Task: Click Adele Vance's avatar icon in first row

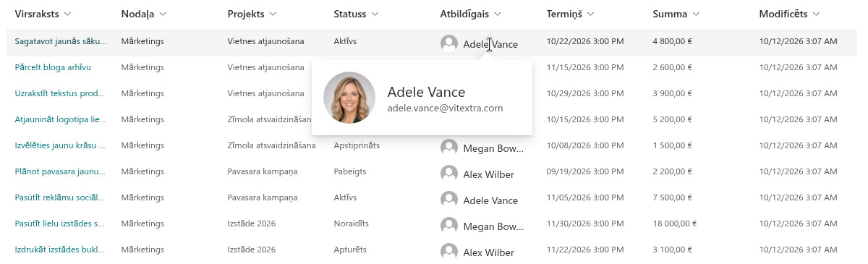Action: click(449, 43)
